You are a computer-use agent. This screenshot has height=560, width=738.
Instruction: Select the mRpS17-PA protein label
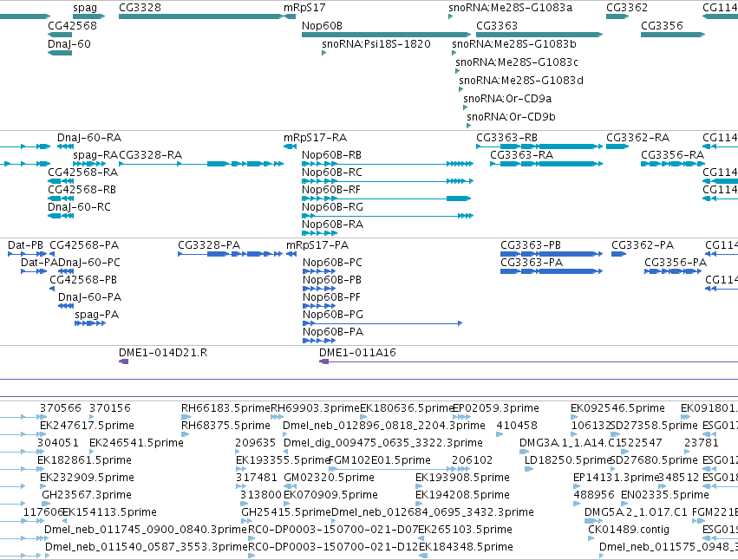pos(317,245)
